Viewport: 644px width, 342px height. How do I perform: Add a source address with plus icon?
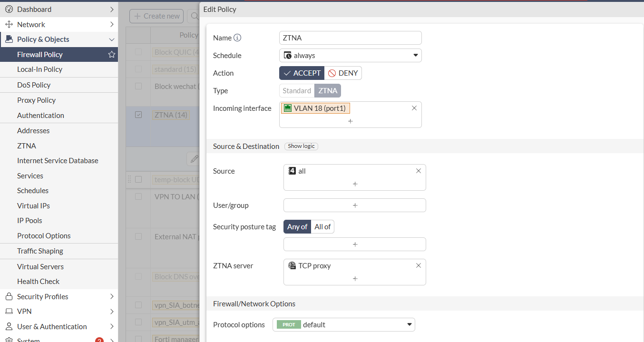pos(355,184)
